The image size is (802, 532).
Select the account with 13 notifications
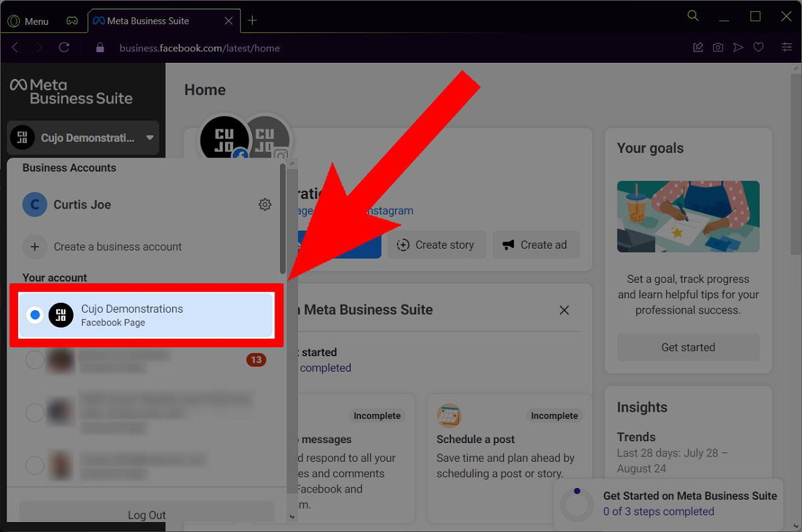click(x=35, y=361)
